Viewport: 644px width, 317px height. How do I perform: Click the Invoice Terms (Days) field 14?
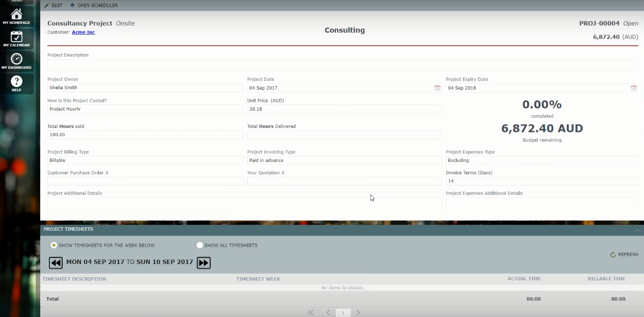pyautogui.click(x=542, y=181)
